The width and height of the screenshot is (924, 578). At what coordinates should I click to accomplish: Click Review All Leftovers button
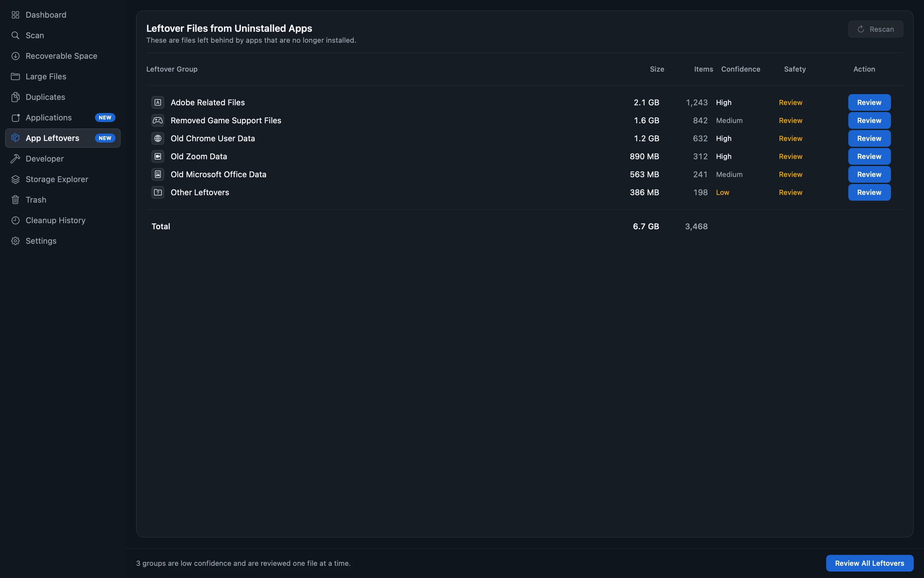(x=869, y=563)
